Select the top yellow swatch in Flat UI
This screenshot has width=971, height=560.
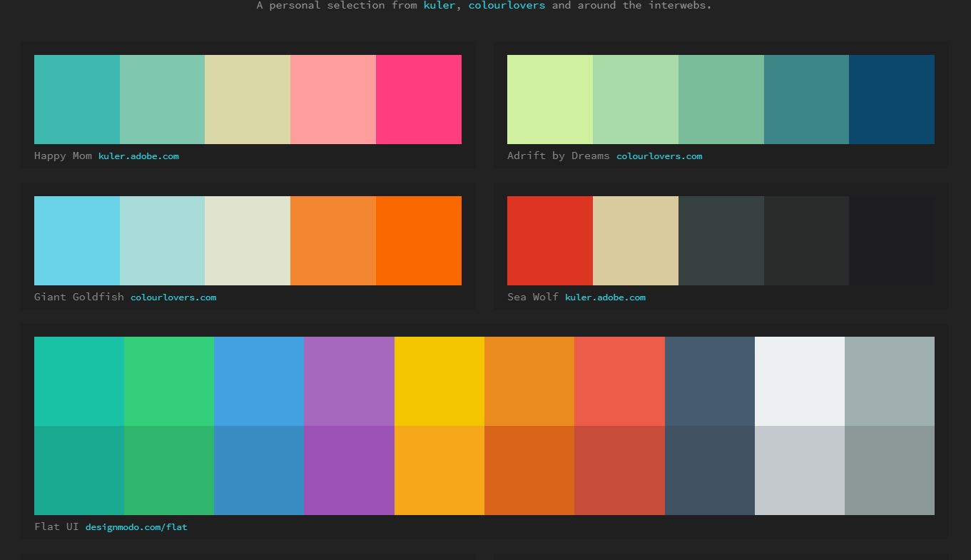(439, 381)
